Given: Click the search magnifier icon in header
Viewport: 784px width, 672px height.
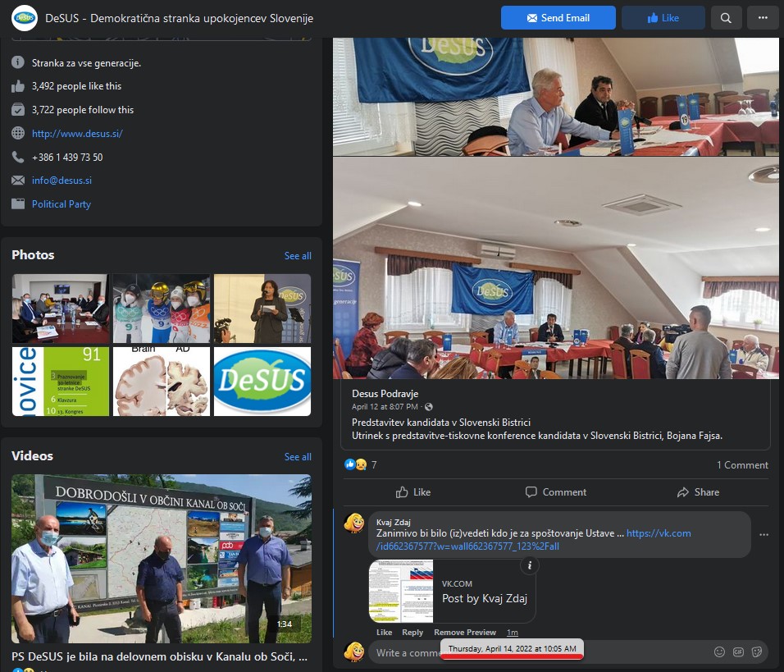Looking at the screenshot, I should point(726,18).
